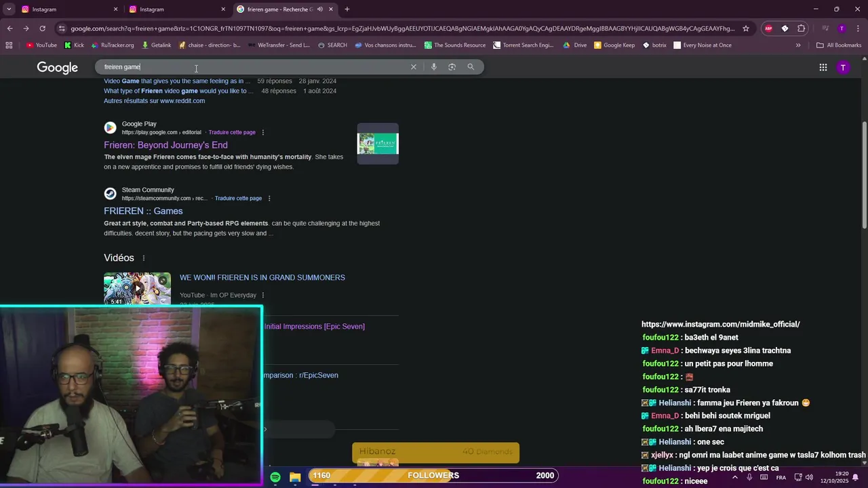
Task: Open notification bell in taskbar
Action: pos(856,477)
